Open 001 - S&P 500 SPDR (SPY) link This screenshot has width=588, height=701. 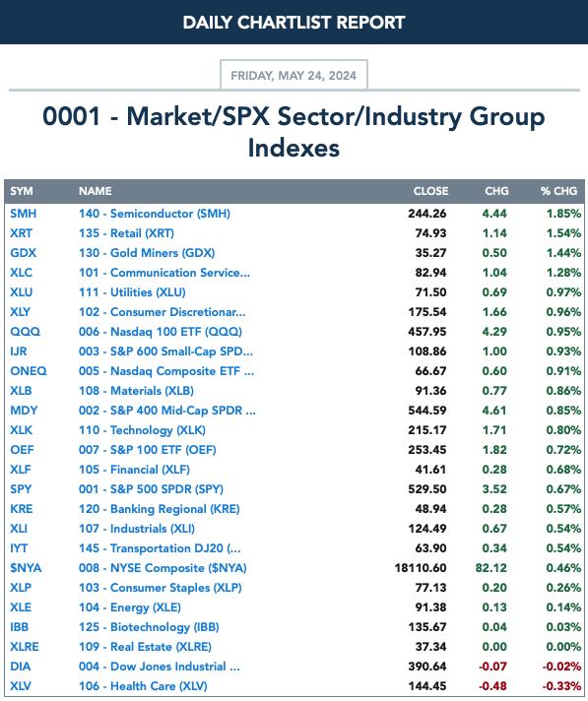point(151,488)
